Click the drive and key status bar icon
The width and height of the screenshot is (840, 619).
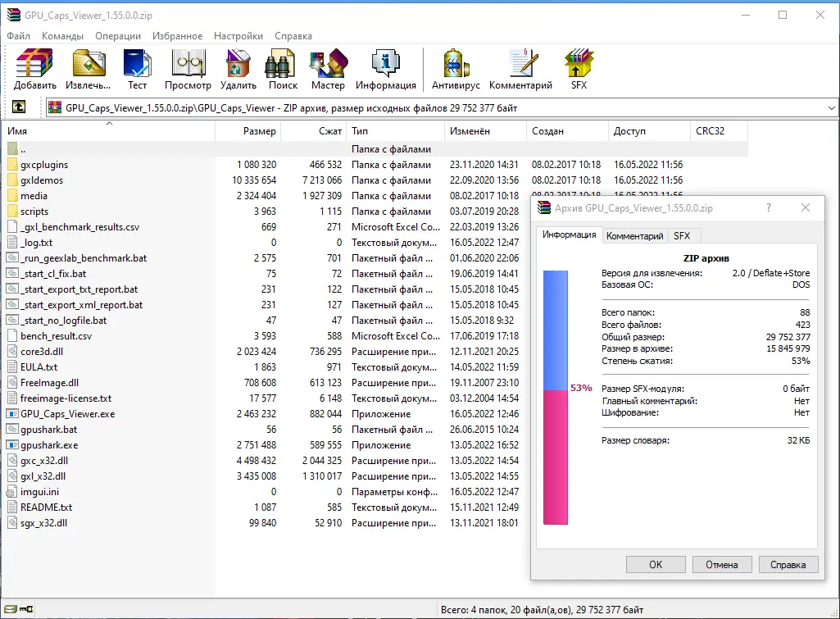coord(18,609)
